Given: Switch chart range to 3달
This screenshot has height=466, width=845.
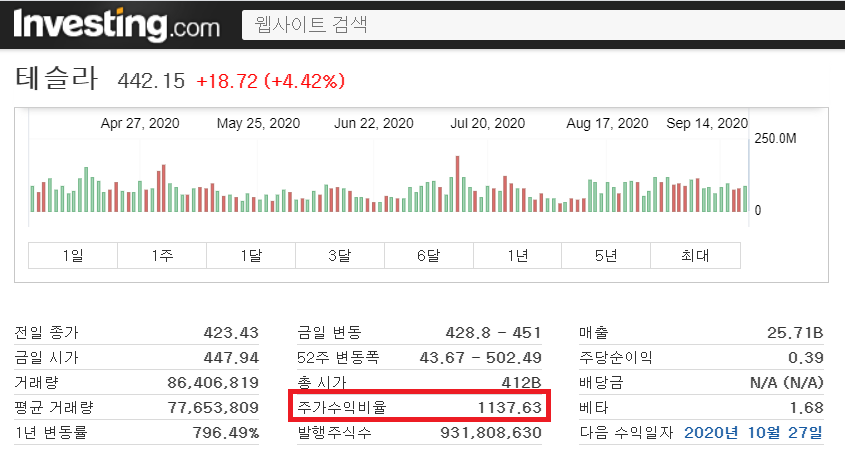Looking at the screenshot, I should tap(340, 255).
